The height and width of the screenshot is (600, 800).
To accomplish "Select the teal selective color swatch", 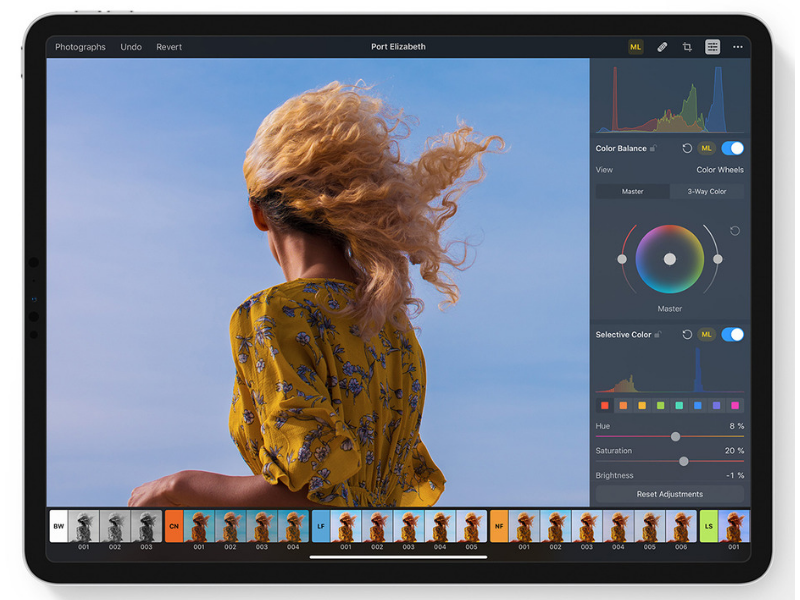I will pyautogui.click(x=679, y=406).
